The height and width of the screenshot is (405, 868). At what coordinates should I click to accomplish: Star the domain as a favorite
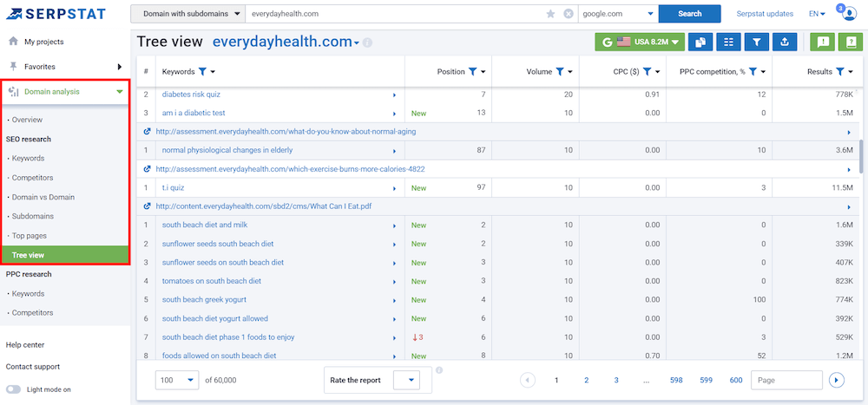coord(550,14)
